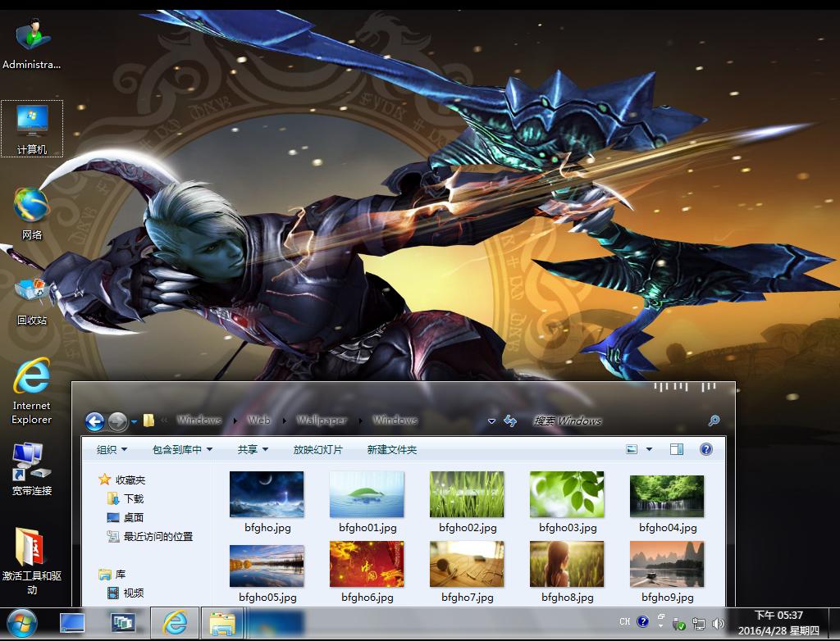Image resolution: width=840 pixels, height=641 pixels.
Task: Click the Web breadcrumb segment
Action: point(259,421)
